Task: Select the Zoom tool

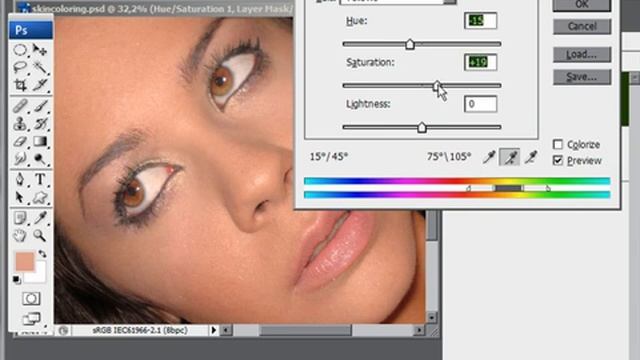Action: point(40,236)
